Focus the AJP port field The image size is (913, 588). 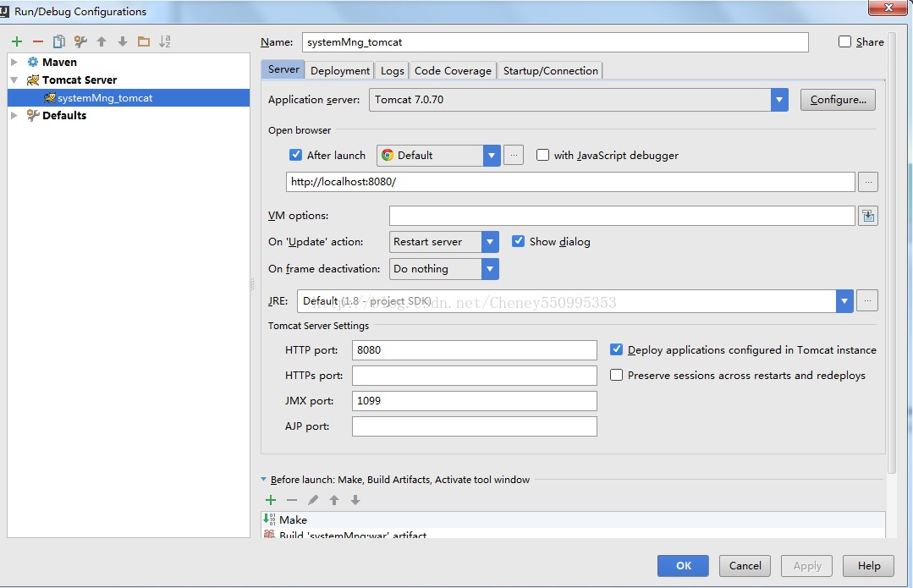[x=474, y=426]
